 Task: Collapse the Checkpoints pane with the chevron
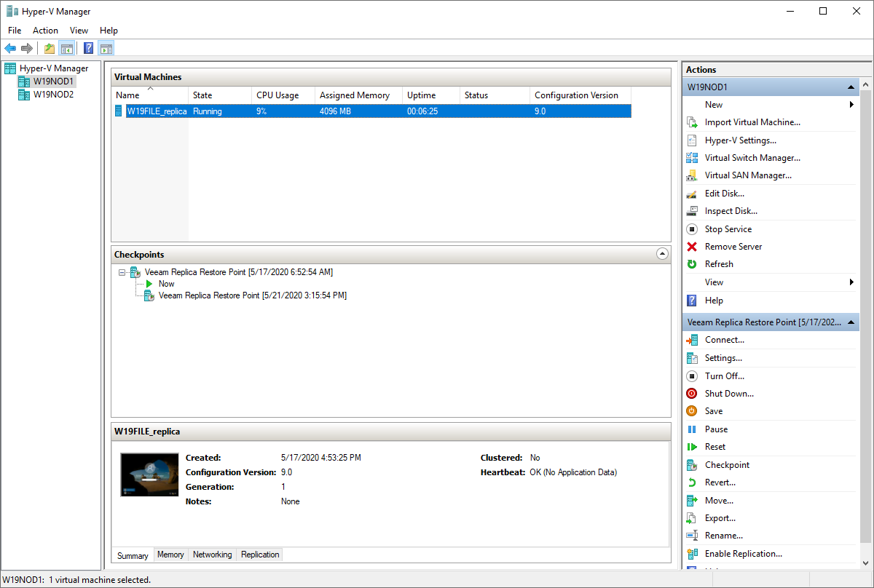pos(662,254)
